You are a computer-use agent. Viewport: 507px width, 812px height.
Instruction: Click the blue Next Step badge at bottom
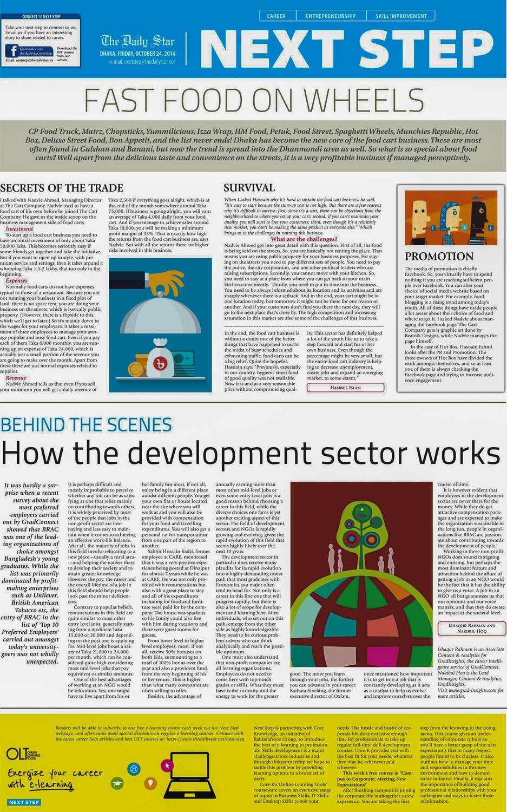(24, 802)
